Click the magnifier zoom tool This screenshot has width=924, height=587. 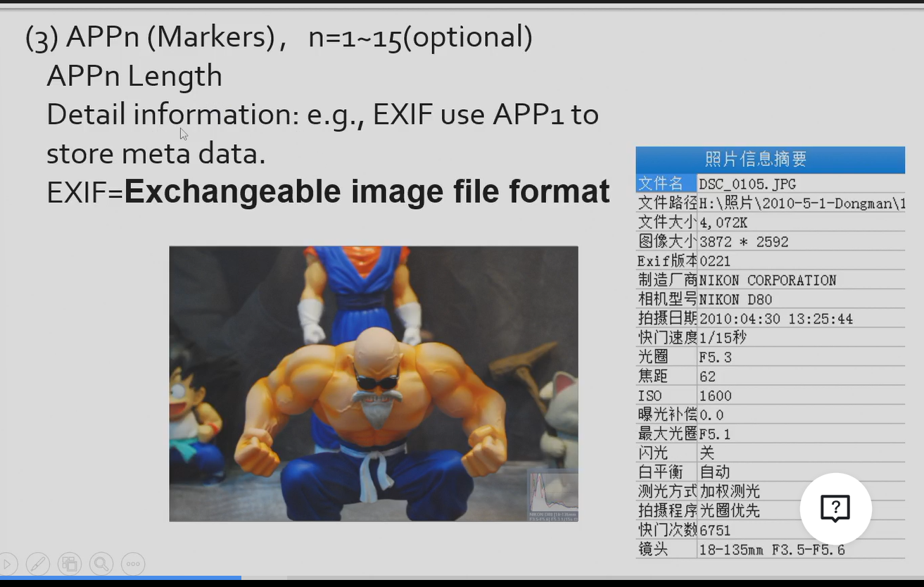(x=101, y=564)
